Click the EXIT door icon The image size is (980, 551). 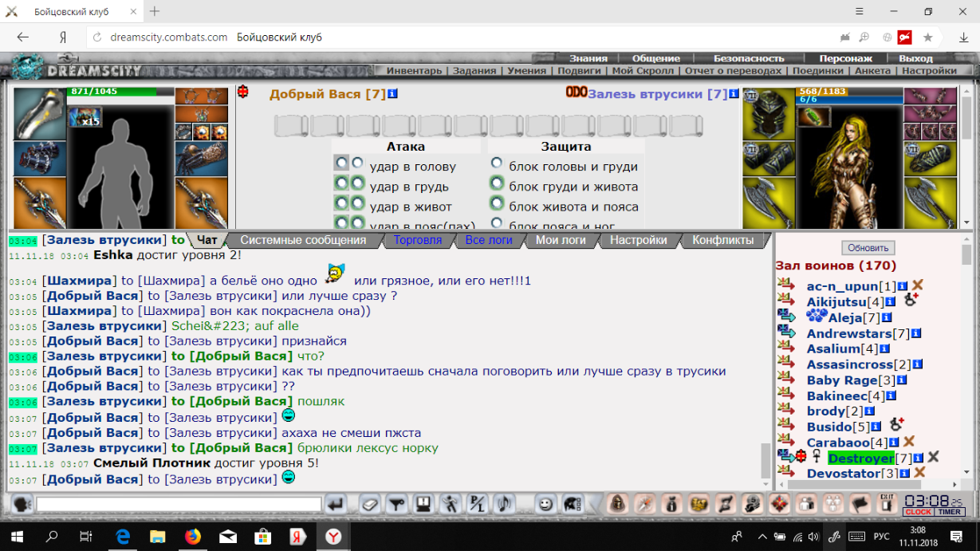click(x=886, y=504)
